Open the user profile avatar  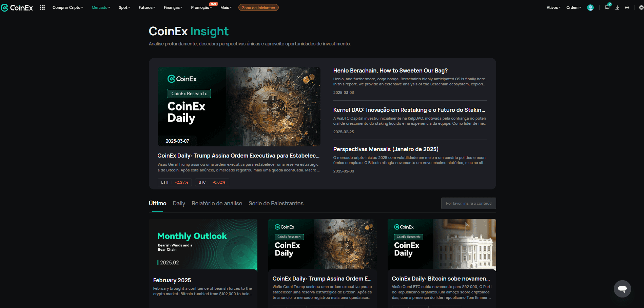(590, 7)
